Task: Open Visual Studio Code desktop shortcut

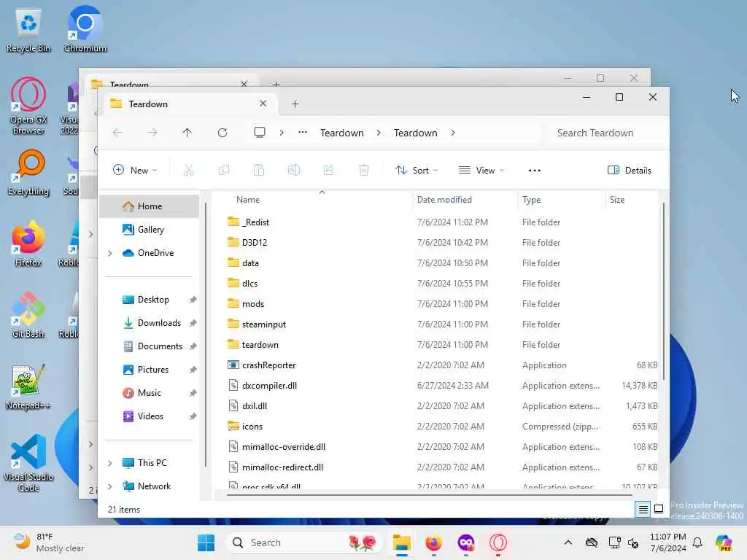Action: (x=28, y=463)
